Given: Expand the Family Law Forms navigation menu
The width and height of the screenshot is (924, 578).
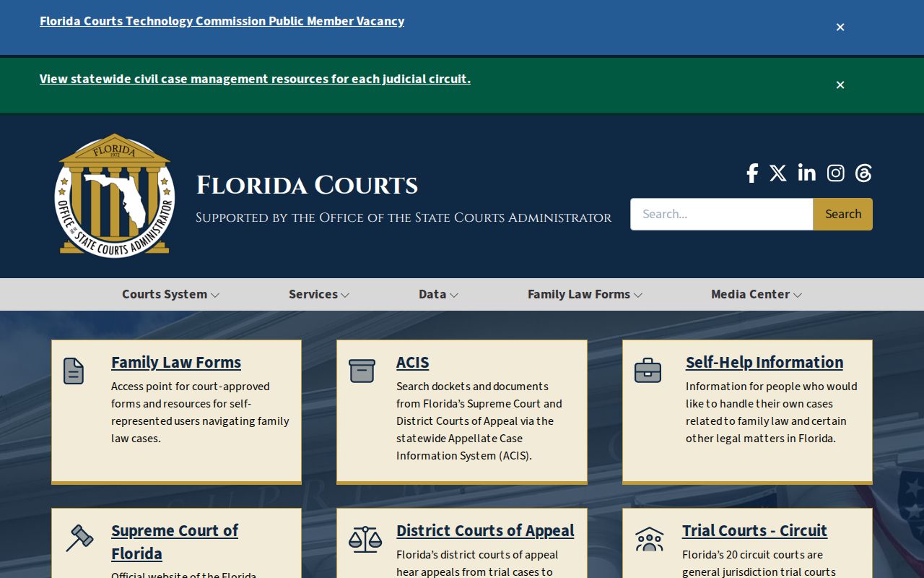Looking at the screenshot, I should pyautogui.click(x=585, y=294).
